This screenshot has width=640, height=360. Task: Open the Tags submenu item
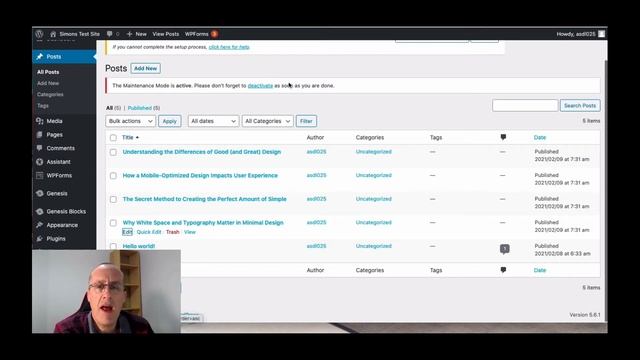pyautogui.click(x=42, y=106)
